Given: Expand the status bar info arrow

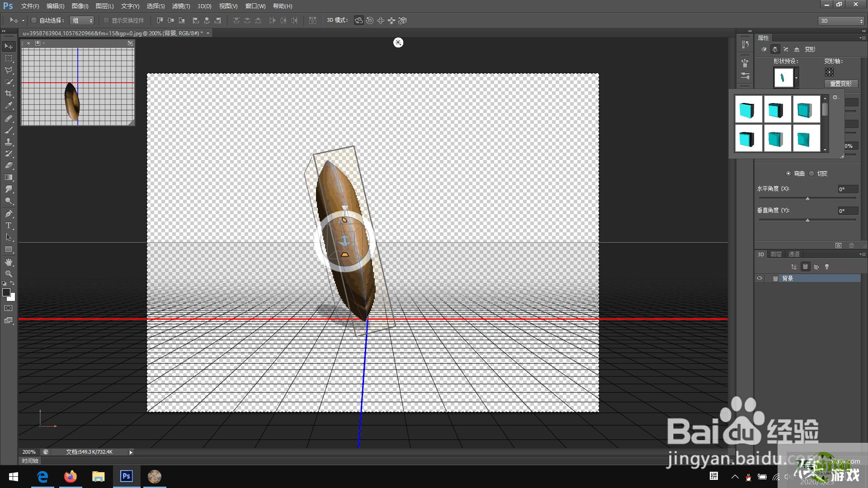Looking at the screenshot, I should point(131,452).
